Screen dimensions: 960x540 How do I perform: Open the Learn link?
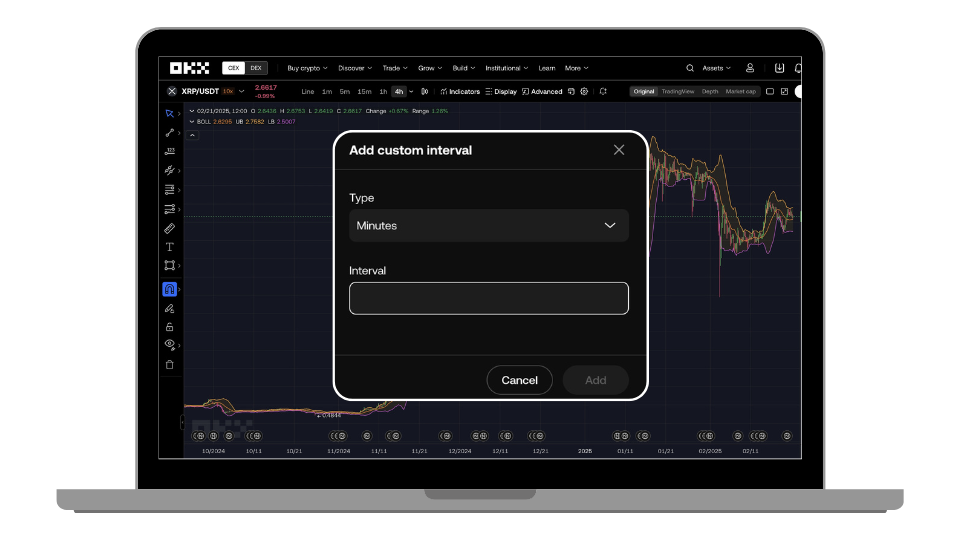click(547, 68)
